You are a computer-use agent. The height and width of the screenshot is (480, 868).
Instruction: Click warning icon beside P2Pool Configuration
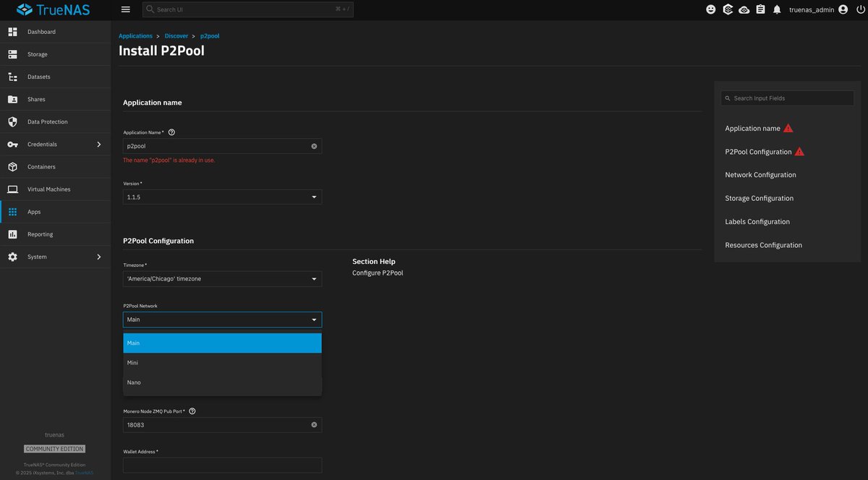click(799, 152)
